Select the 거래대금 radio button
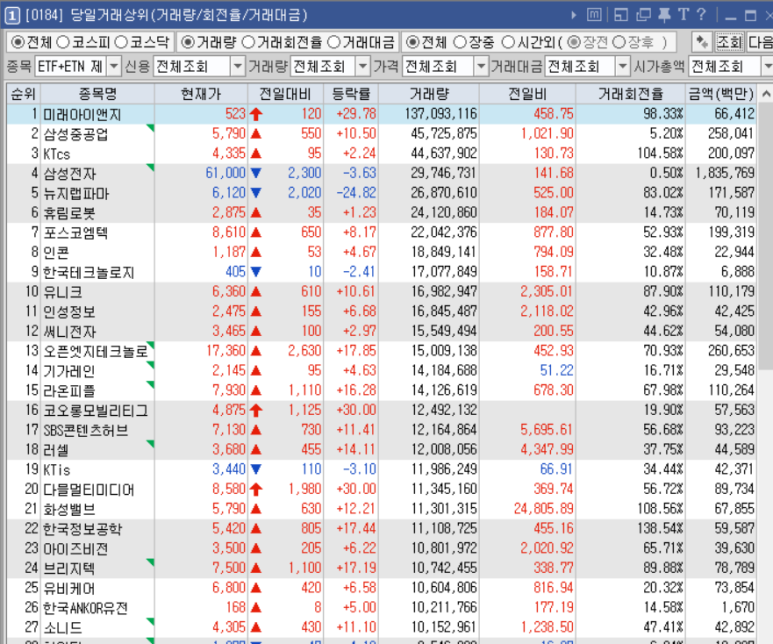773x644 pixels. tap(334, 42)
